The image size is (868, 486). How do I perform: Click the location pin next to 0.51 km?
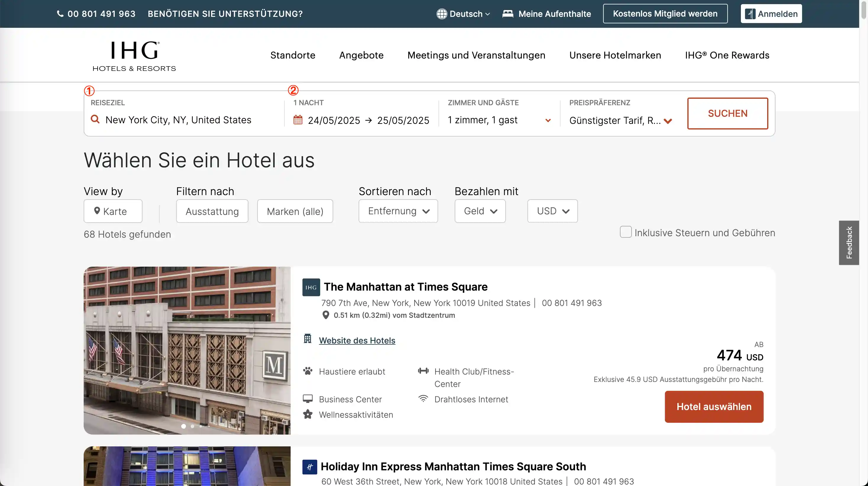pos(325,315)
